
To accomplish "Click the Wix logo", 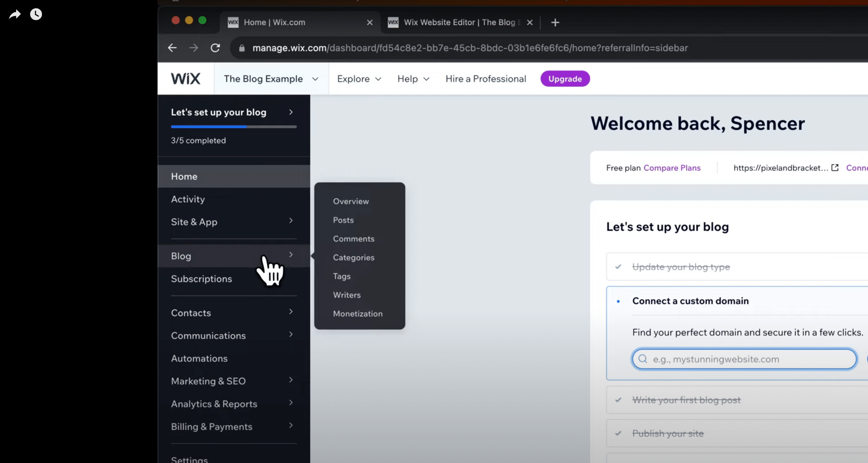I will tap(185, 79).
